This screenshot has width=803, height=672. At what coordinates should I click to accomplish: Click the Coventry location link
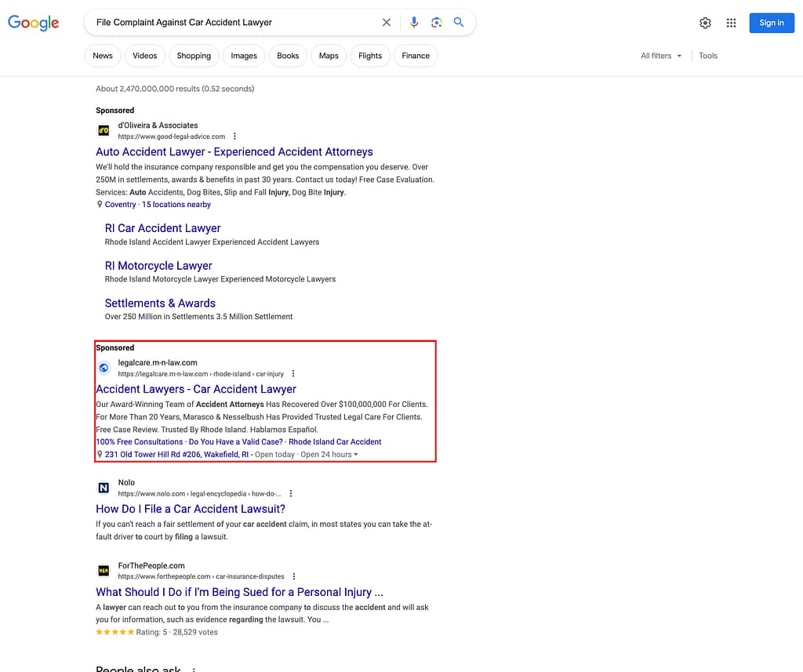pos(120,205)
